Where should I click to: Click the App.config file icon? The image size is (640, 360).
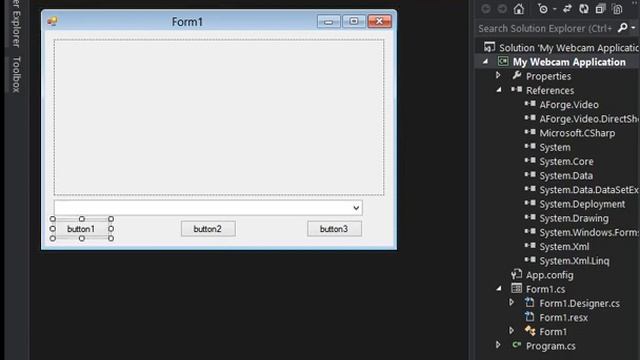pyautogui.click(x=516, y=274)
